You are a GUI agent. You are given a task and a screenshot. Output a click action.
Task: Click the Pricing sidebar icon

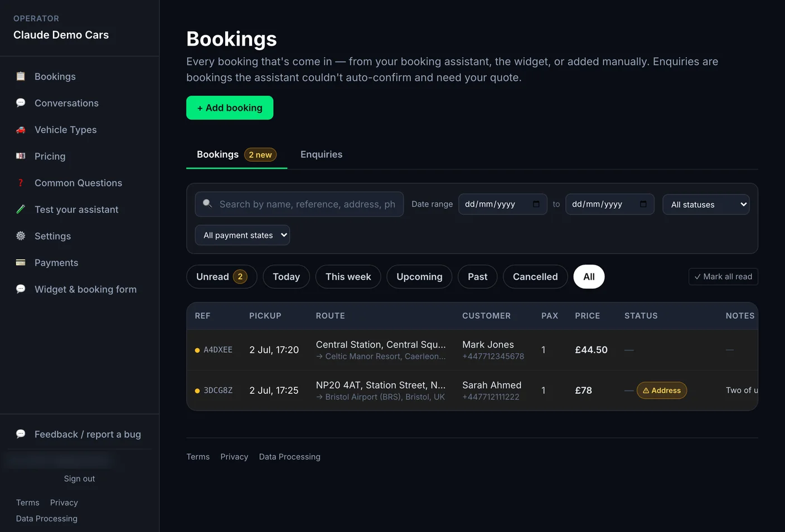tap(21, 157)
